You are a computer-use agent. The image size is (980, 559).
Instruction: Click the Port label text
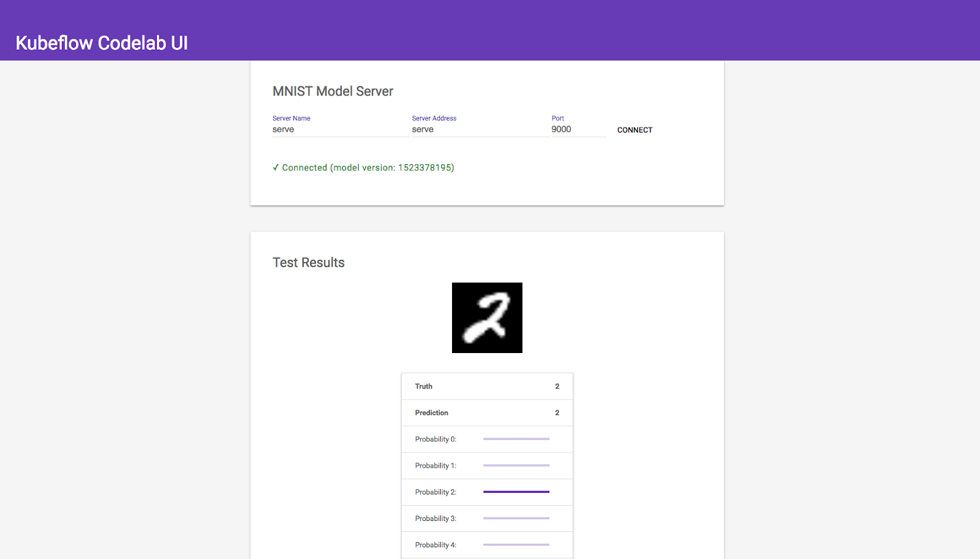[x=557, y=118]
